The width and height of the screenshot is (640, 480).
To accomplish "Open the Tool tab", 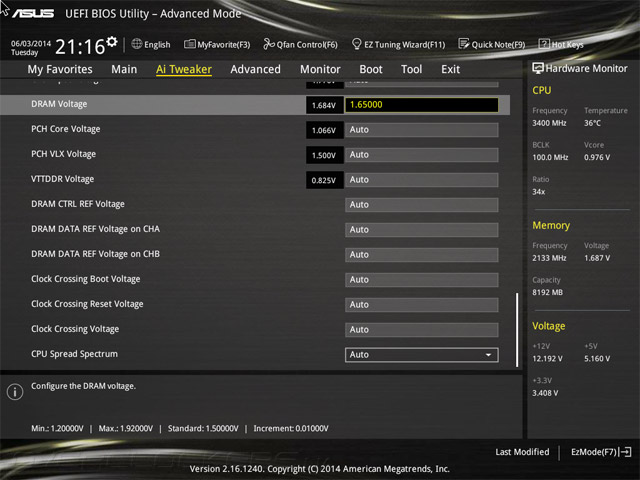I will [411, 69].
